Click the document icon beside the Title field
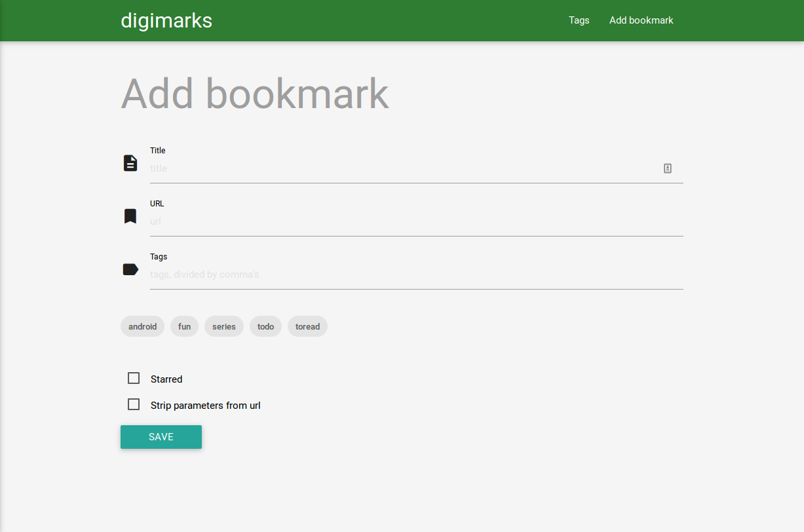Screen dimensions: 804x532 [x=130, y=162]
